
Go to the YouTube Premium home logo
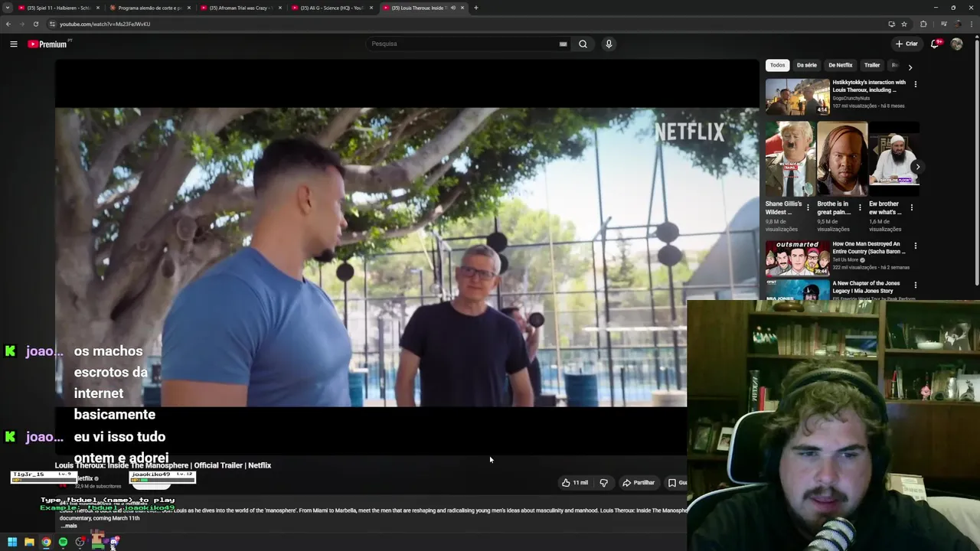pos(49,44)
